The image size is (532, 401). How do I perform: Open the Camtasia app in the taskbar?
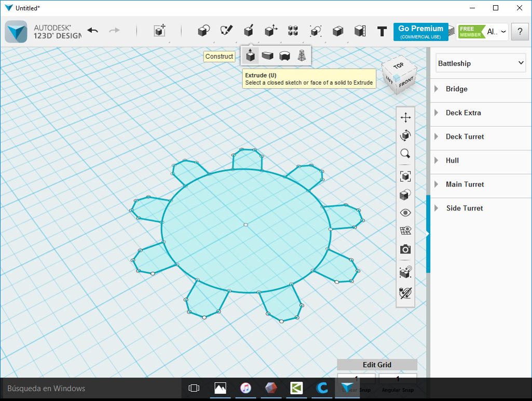click(x=296, y=388)
